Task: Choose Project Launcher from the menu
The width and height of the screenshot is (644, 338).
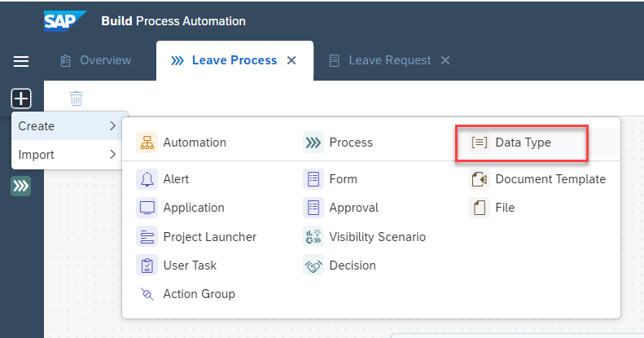Action: tap(209, 237)
